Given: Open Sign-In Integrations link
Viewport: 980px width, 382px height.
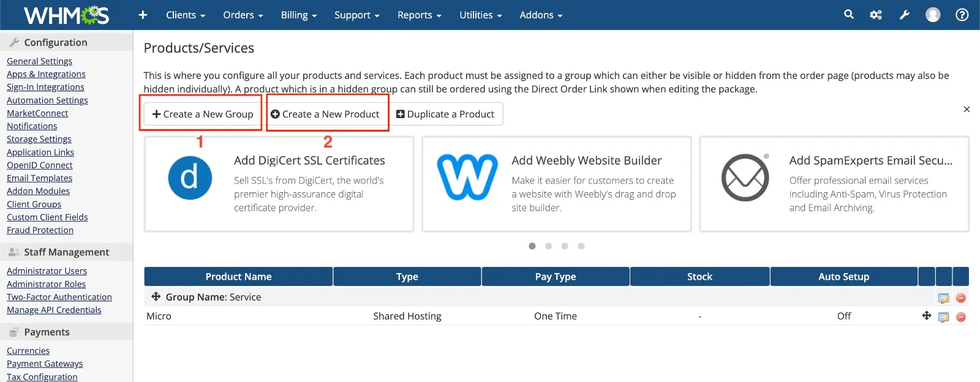Looking at the screenshot, I should [x=45, y=87].
